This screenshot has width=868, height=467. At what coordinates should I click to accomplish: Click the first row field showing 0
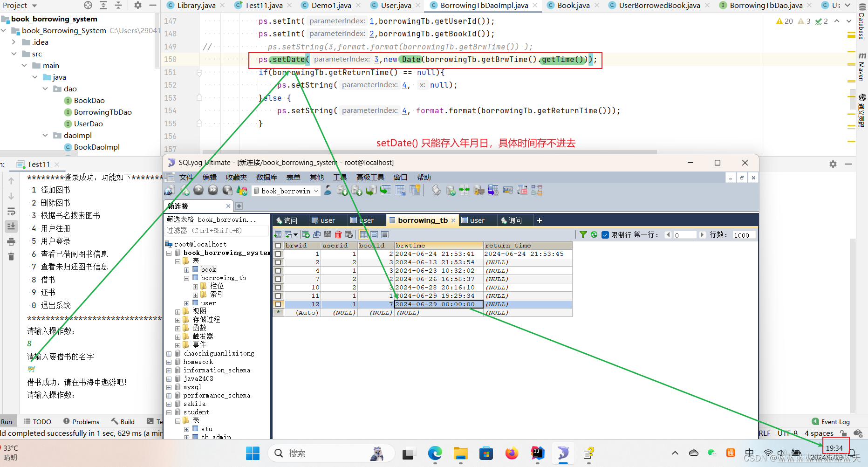click(x=685, y=235)
